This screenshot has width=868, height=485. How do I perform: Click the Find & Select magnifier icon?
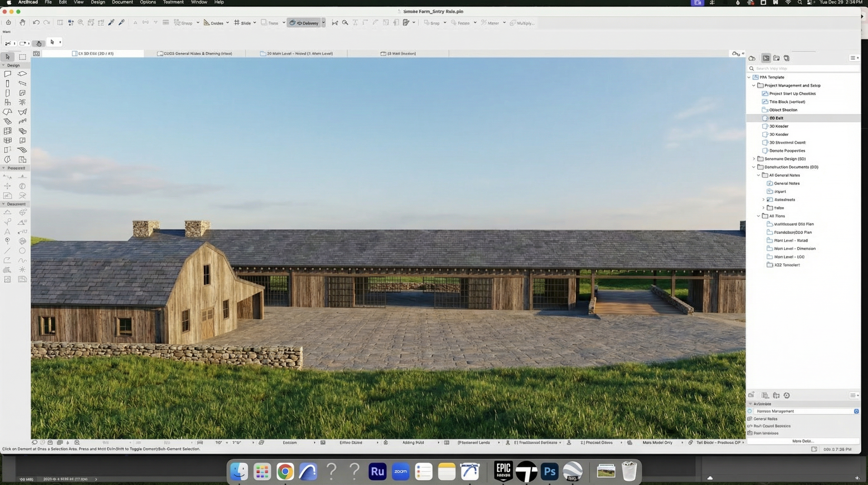(345, 23)
